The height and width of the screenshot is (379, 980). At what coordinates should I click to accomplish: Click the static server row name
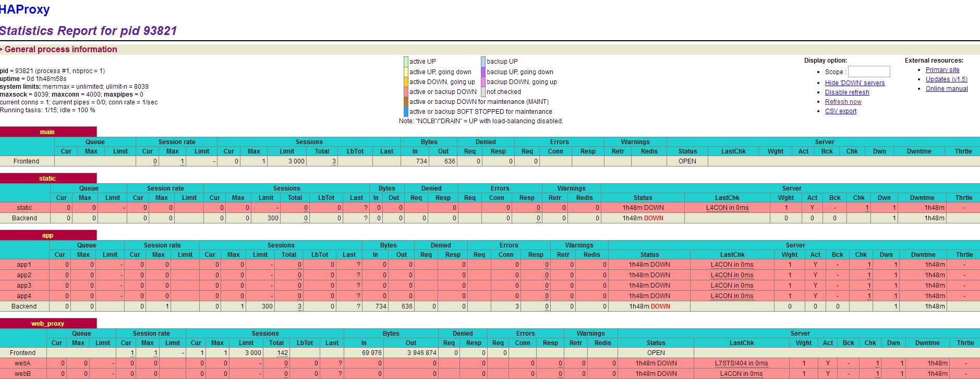[x=25, y=208]
